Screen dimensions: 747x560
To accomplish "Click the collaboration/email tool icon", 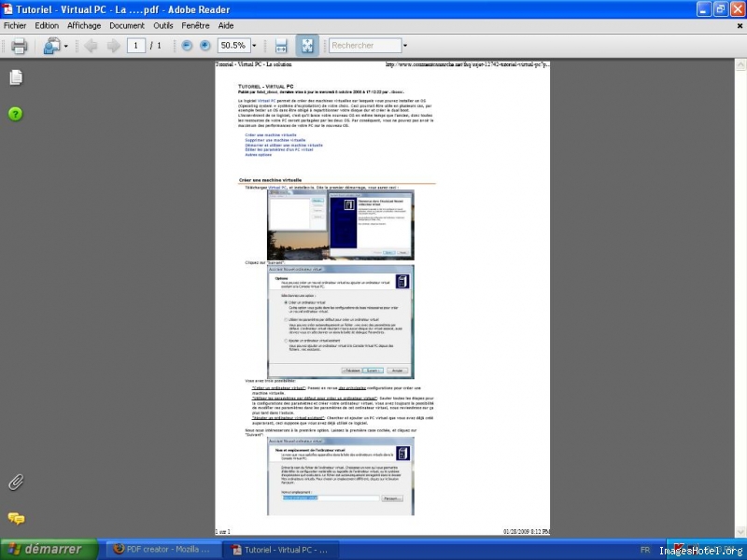I will 51,46.
